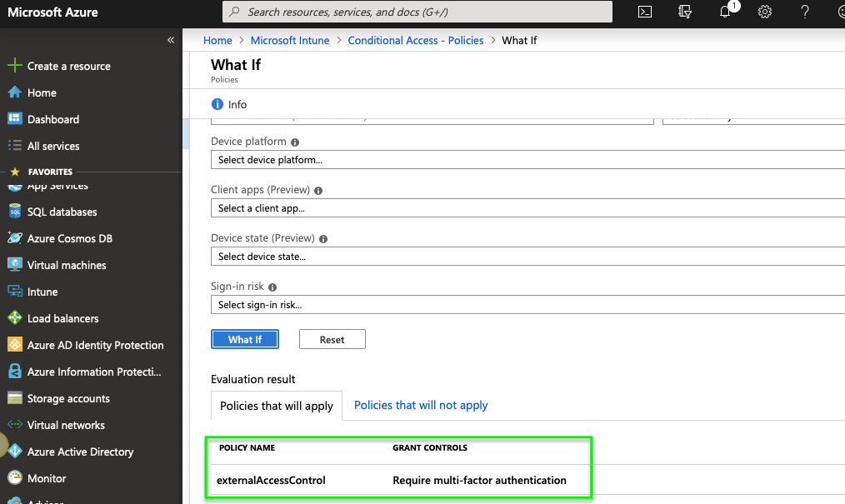Click the Dashboard icon in sidebar
Viewport: 845px width, 504px height.
click(14, 118)
